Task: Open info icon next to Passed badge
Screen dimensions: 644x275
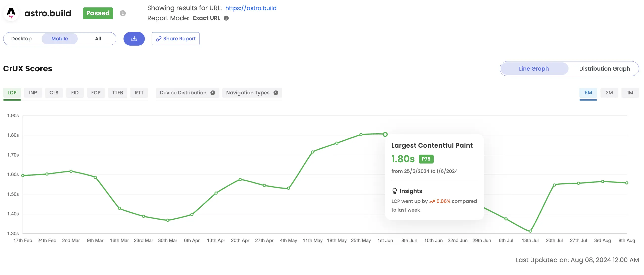Action: tap(123, 13)
